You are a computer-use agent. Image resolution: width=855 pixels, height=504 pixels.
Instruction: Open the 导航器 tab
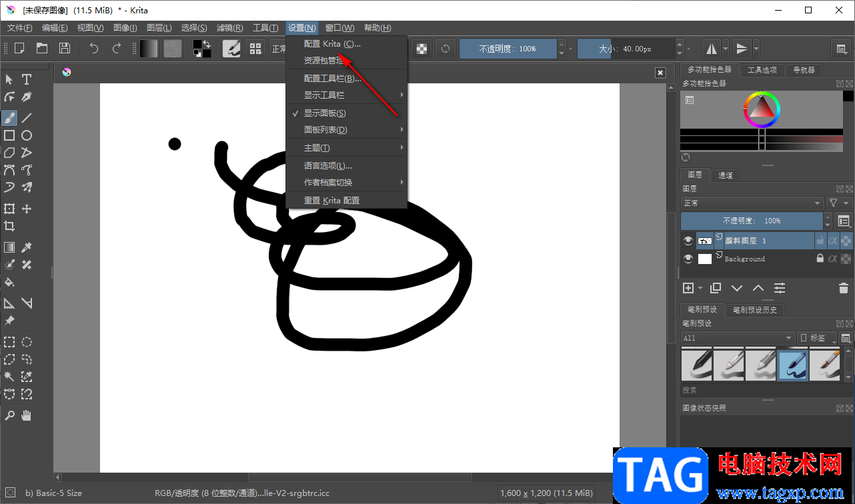click(x=804, y=70)
